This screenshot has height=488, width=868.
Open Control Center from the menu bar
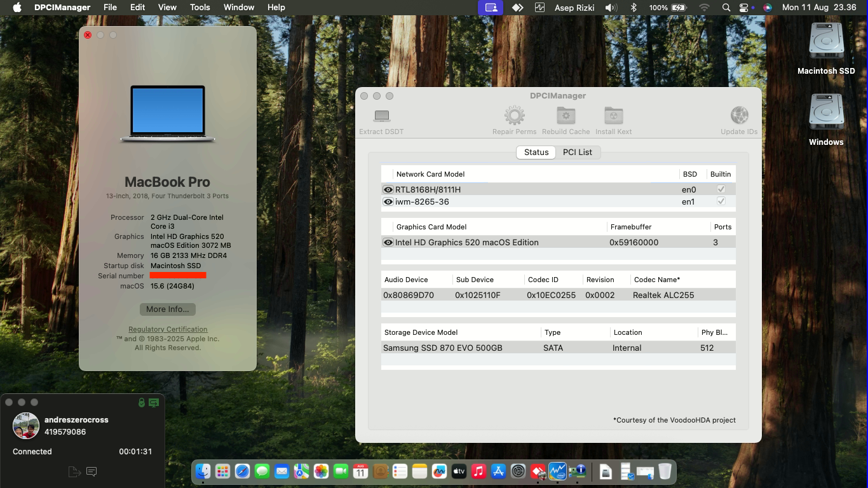[743, 8]
